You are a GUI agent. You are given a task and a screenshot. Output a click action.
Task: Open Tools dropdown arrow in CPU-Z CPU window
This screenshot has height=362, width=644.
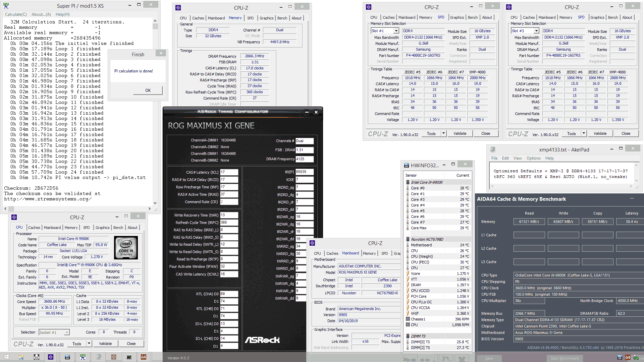[x=89, y=344]
